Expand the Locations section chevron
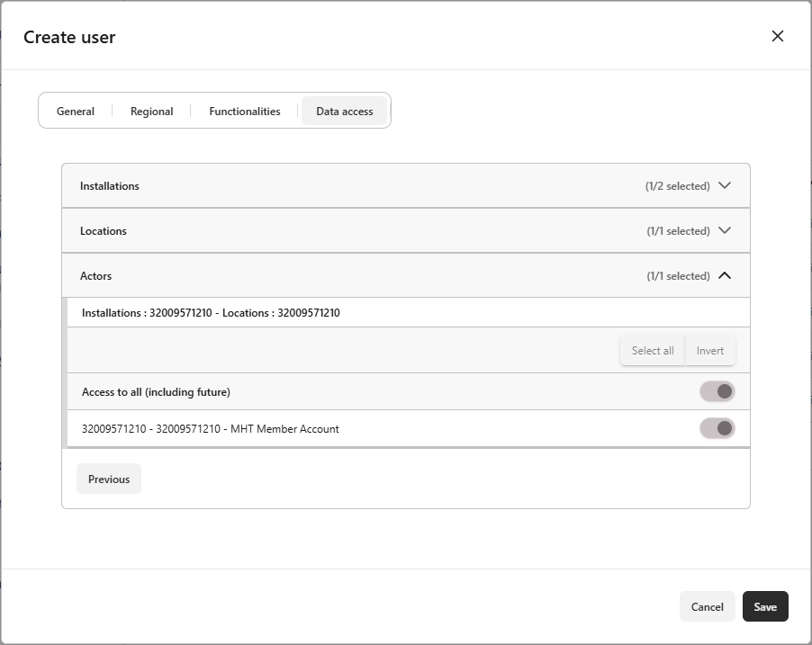Viewport: 812px width, 645px height. (x=725, y=231)
